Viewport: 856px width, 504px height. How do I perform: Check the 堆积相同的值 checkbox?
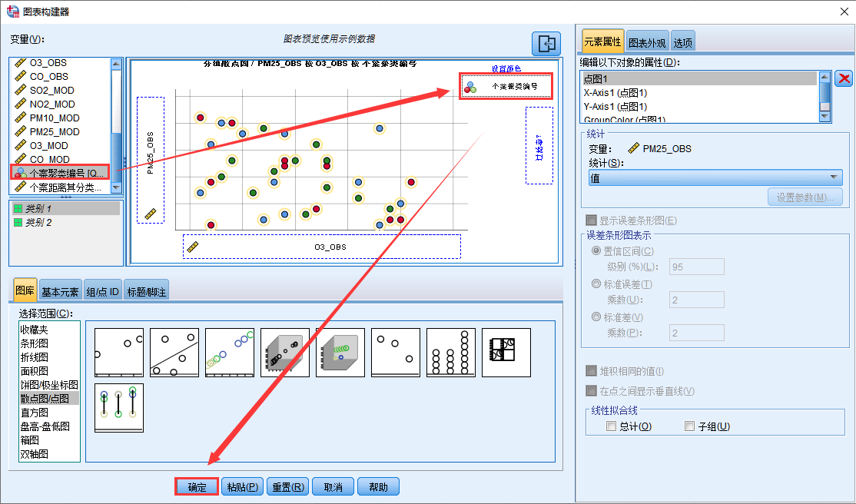click(591, 371)
